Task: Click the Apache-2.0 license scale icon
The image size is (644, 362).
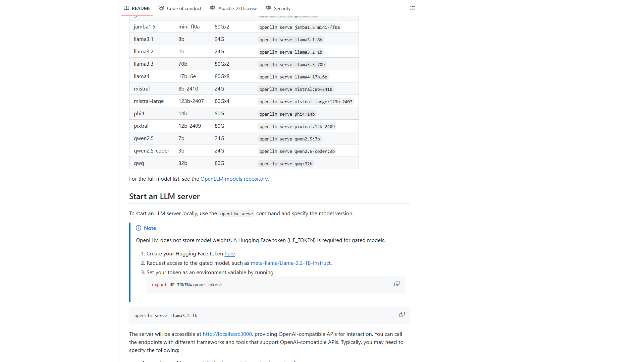Action: (213, 8)
